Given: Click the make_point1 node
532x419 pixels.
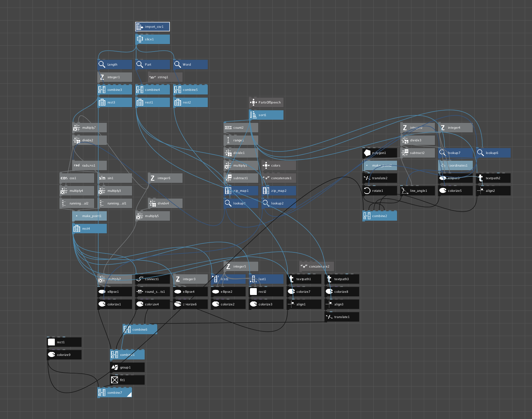Looking at the screenshot, I should coord(89,216).
